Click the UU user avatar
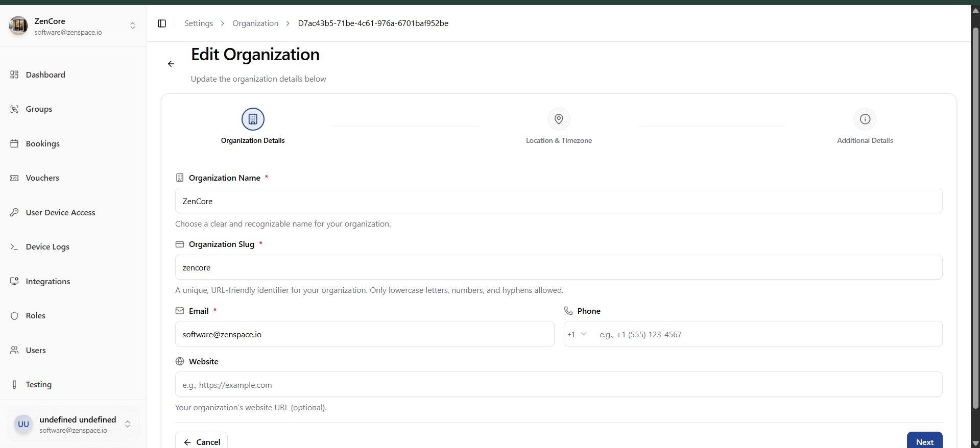This screenshot has width=980, height=448. pyautogui.click(x=23, y=424)
